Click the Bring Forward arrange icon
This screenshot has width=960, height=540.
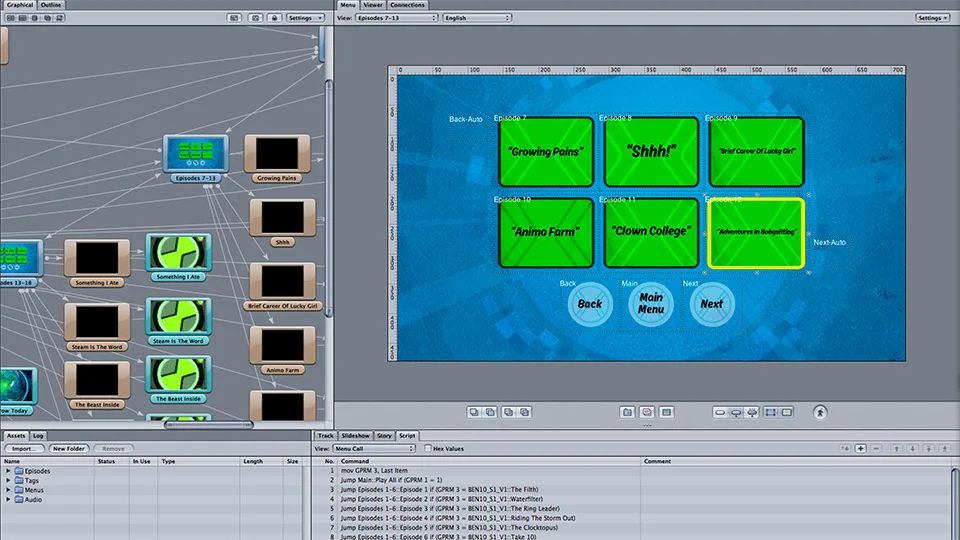pos(490,412)
